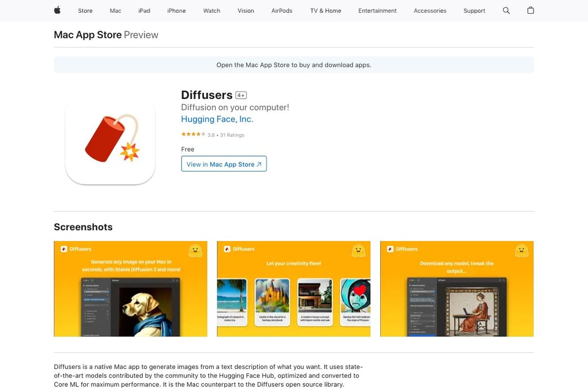Click the 4+ age rating badge
Viewport: 588px width, 392px height.
[241, 95]
